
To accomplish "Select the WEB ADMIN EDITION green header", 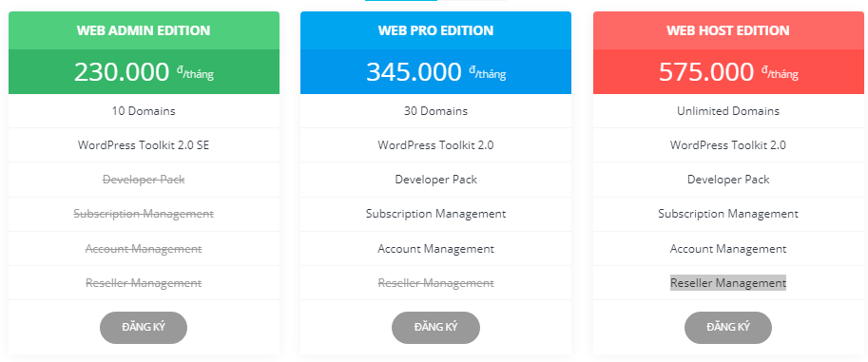I will 144,30.
